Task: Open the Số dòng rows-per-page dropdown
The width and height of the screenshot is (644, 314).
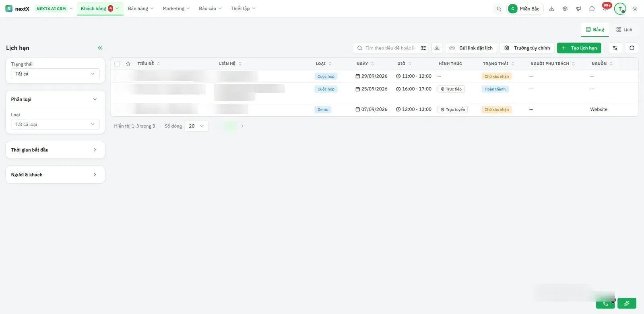Action: pyautogui.click(x=196, y=126)
